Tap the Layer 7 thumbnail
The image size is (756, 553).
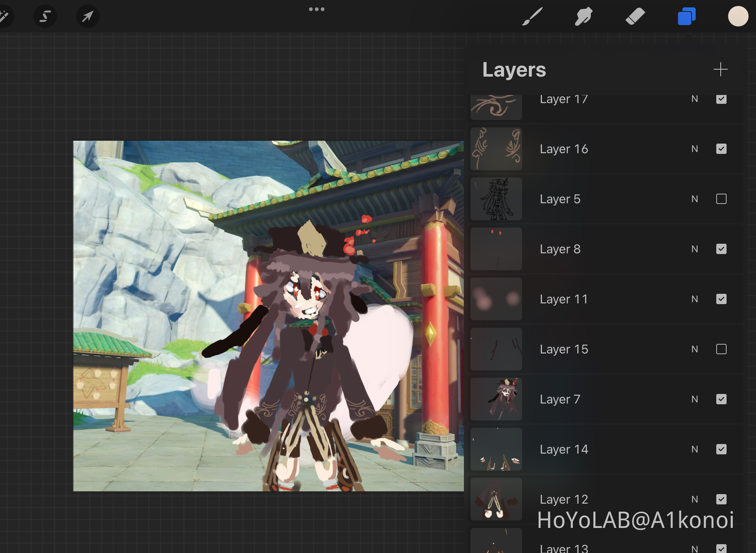496,399
